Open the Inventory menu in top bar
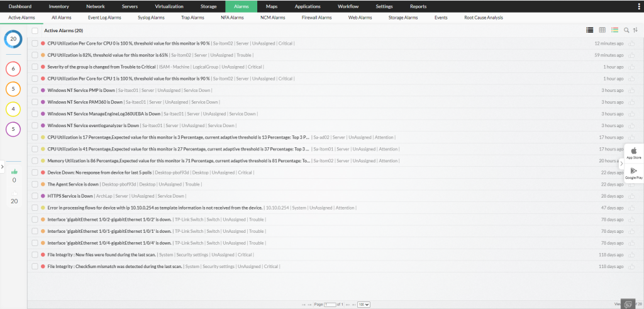 pyautogui.click(x=58, y=6)
